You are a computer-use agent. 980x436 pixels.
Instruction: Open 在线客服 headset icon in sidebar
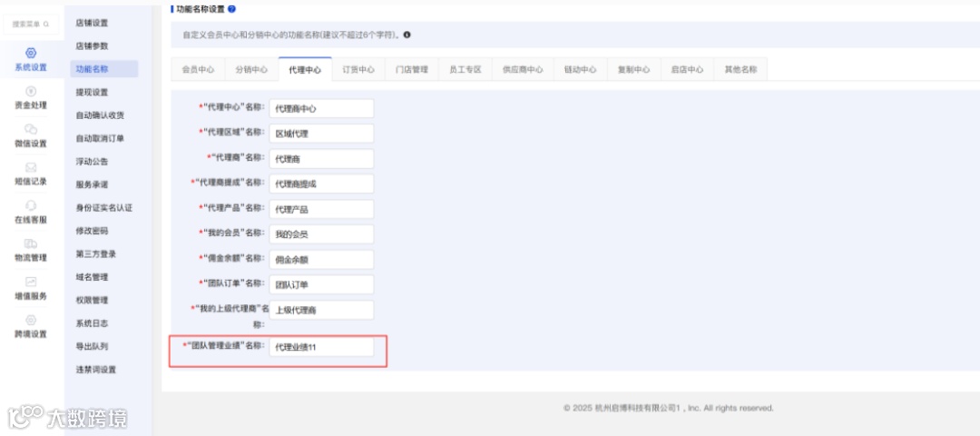pyautogui.click(x=31, y=206)
